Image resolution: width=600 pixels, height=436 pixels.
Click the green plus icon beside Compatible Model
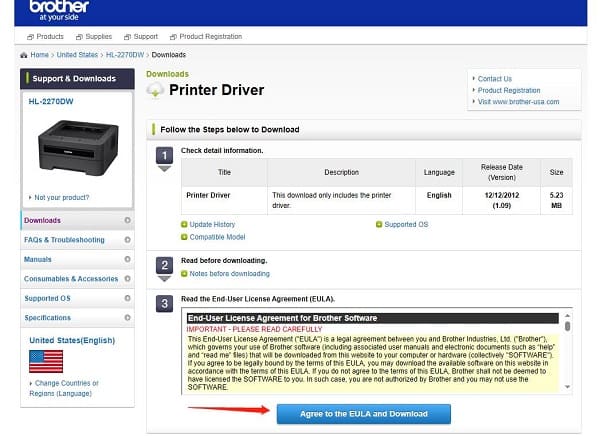tap(184, 237)
